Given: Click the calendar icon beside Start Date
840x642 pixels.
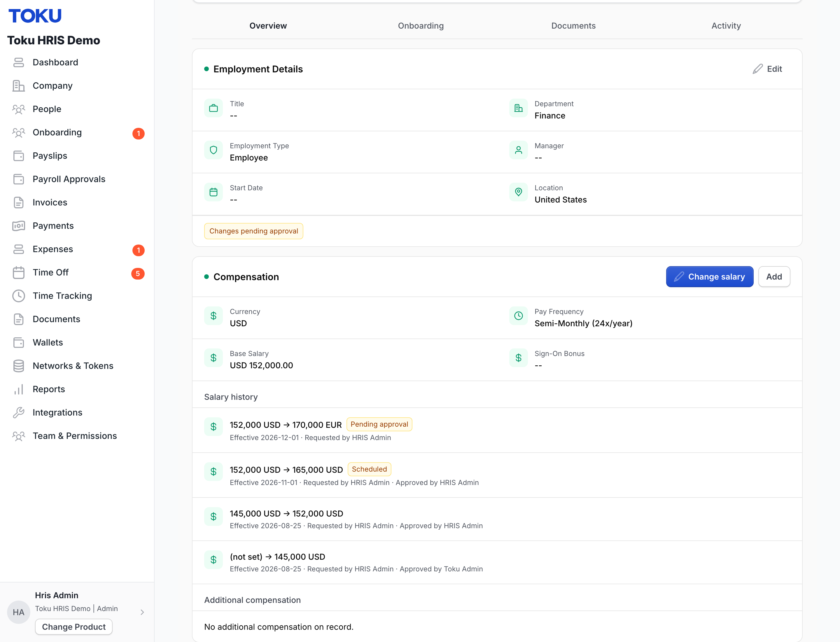Looking at the screenshot, I should pyautogui.click(x=213, y=192).
